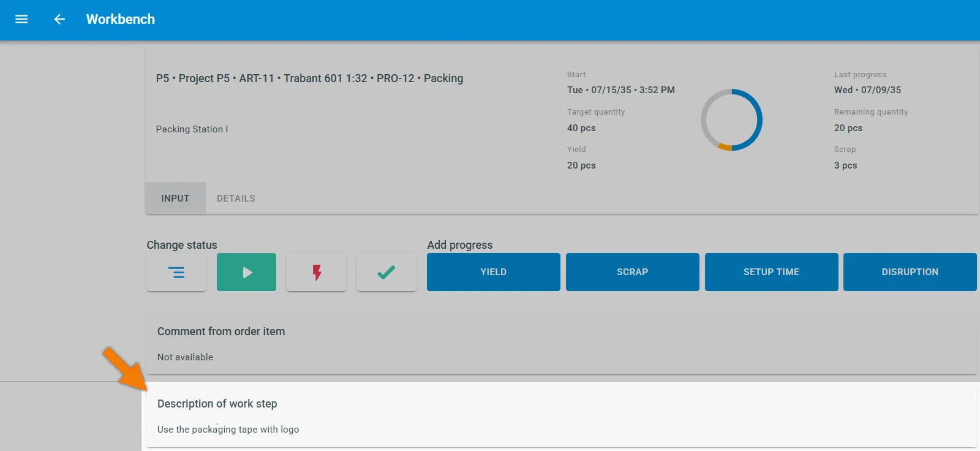Image resolution: width=980 pixels, height=451 pixels.
Task: Click the 'Change status' label
Action: (182, 245)
